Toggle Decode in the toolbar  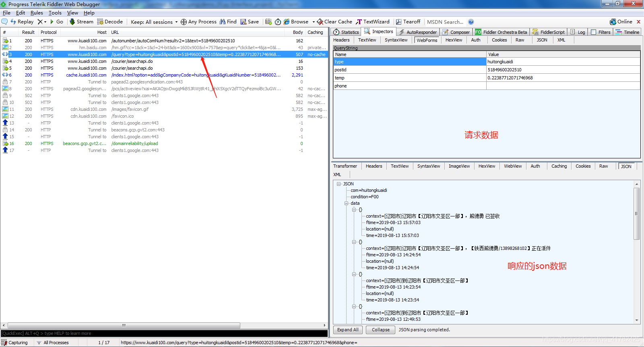click(x=110, y=22)
